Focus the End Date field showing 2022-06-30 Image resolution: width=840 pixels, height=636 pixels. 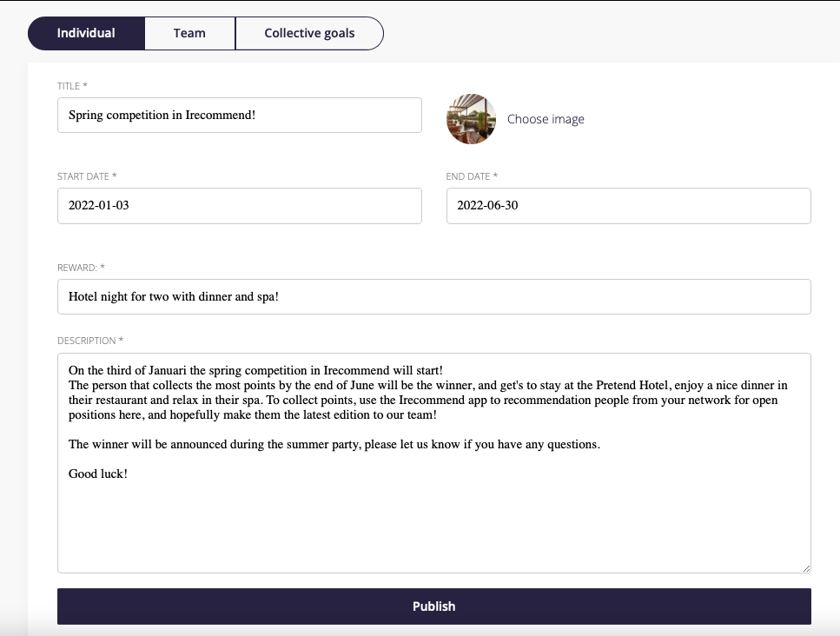[628, 206]
